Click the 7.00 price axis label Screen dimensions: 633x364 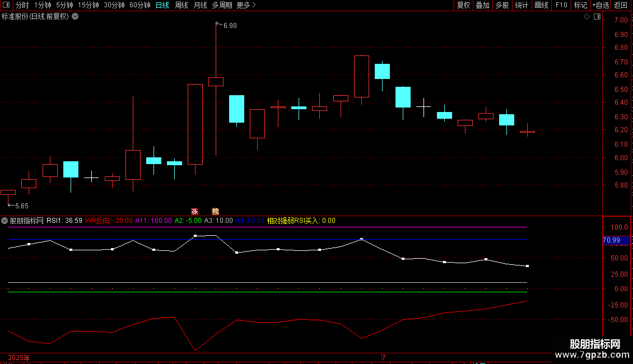[x=621, y=20]
